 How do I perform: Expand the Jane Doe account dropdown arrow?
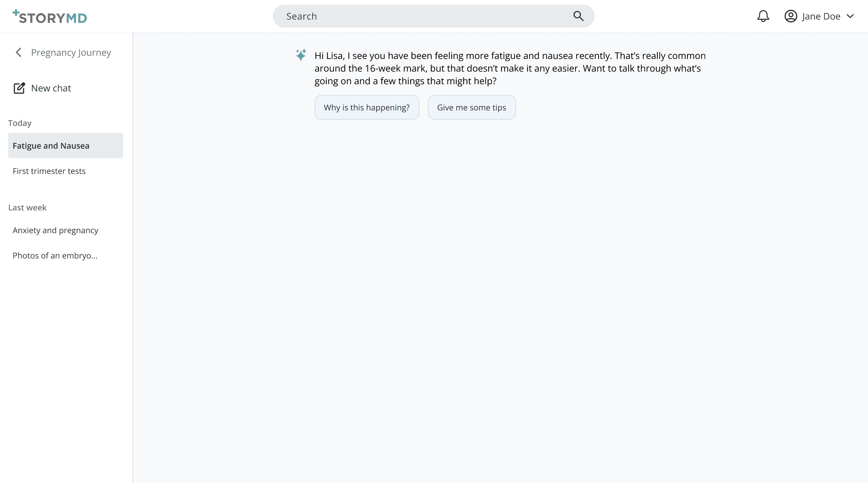(x=850, y=16)
